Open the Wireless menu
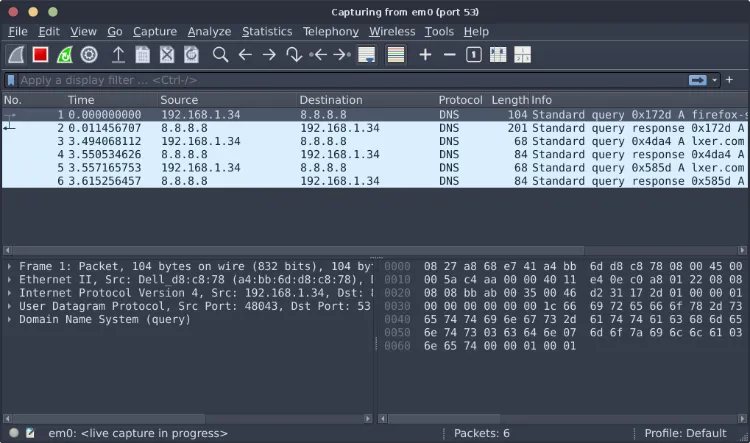 [392, 32]
